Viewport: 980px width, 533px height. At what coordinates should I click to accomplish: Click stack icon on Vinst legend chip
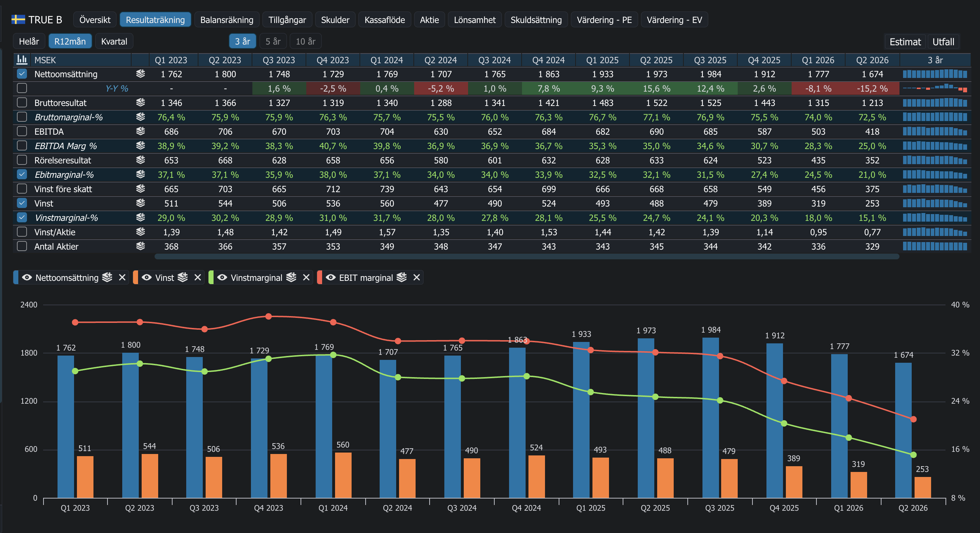(x=183, y=278)
